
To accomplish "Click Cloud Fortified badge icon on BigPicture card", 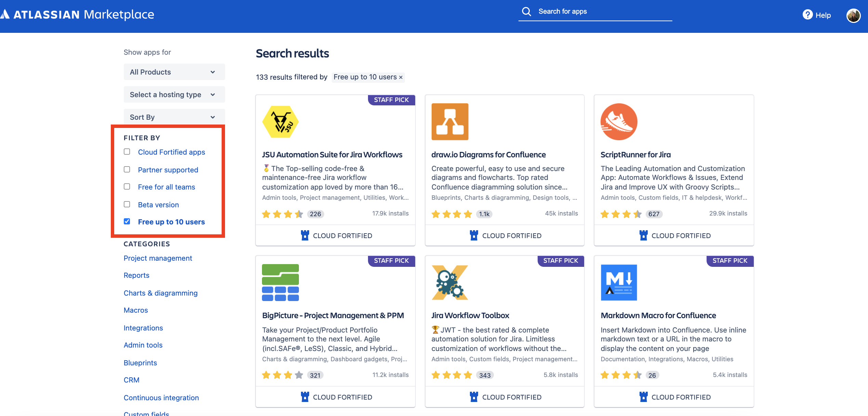I will click(x=305, y=397).
